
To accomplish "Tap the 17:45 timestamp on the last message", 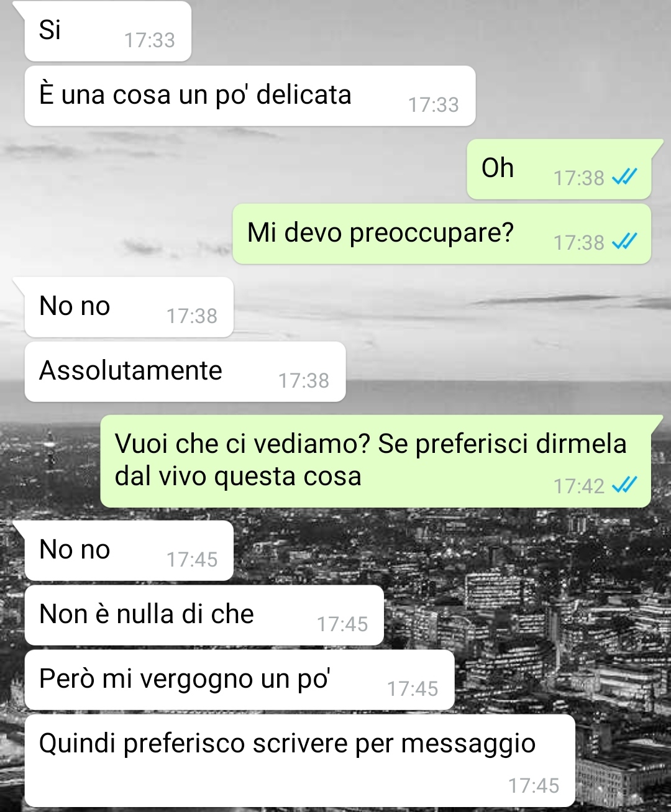I will tap(534, 786).
